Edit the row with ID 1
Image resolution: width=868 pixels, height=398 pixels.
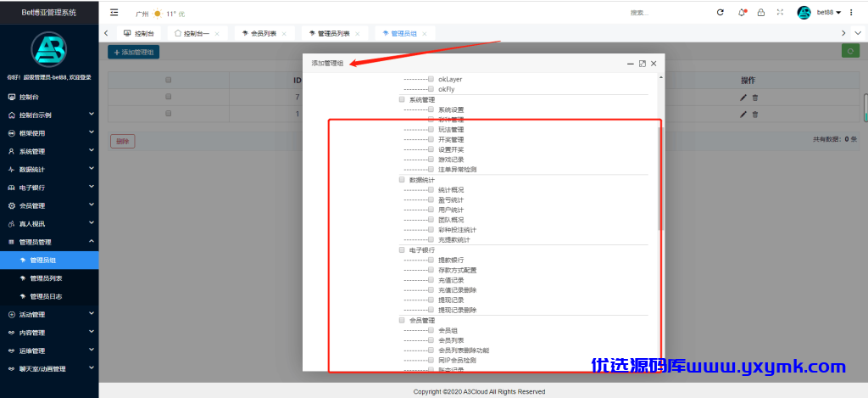743,115
